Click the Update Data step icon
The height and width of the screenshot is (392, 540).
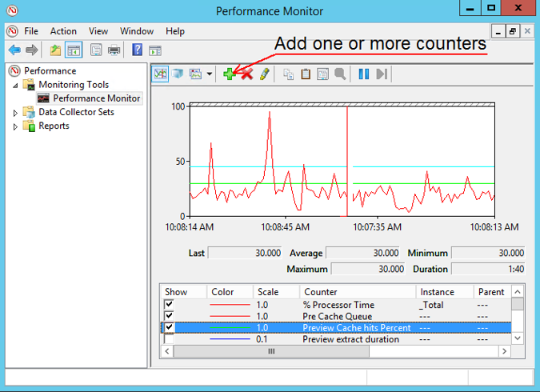click(382, 74)
